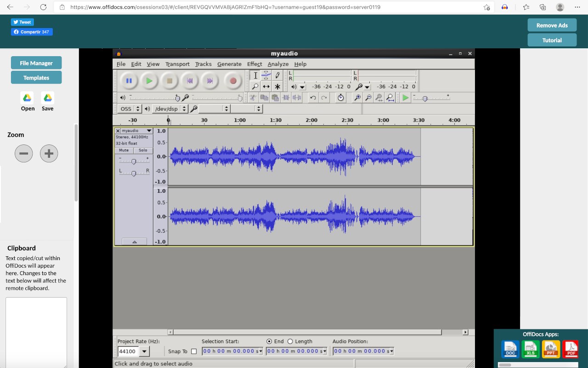
Task: Redo the last undone edit
Action: [x=324, y=98]
